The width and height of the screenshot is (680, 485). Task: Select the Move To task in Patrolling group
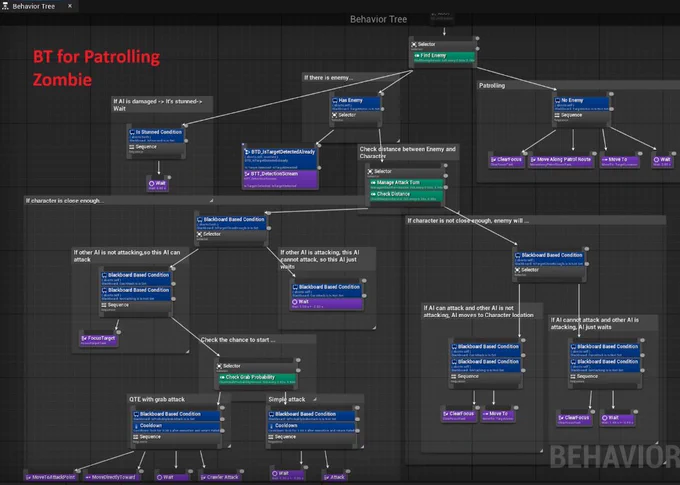pos(619,161)
